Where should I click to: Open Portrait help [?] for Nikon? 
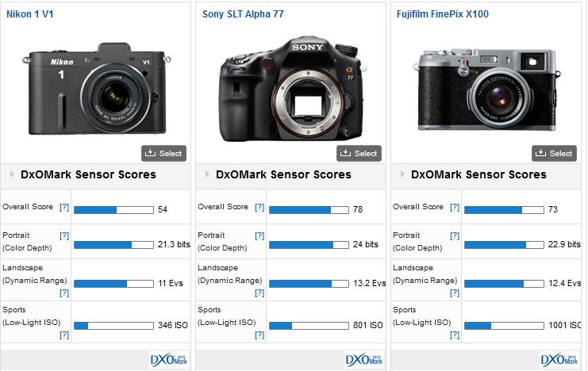click(x=64, y=235)
